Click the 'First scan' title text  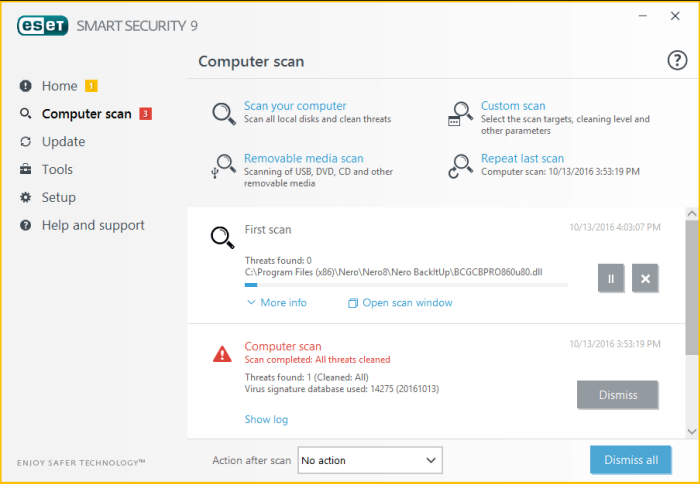[x=268, y=229]
